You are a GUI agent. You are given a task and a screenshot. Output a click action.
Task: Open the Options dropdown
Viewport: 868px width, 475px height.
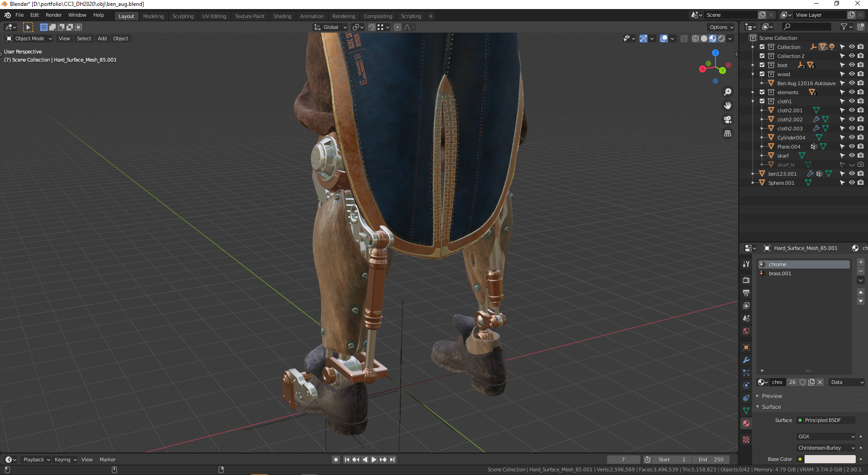[x=721, y=27]
